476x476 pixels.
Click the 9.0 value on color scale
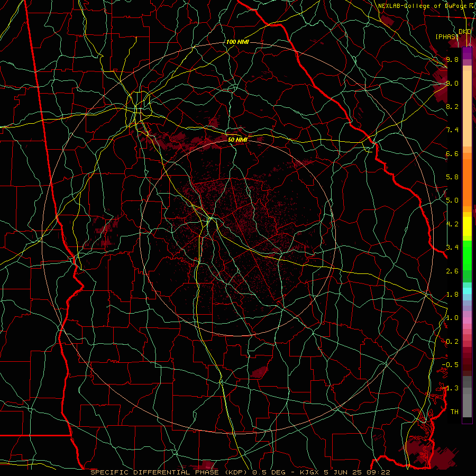452,83
